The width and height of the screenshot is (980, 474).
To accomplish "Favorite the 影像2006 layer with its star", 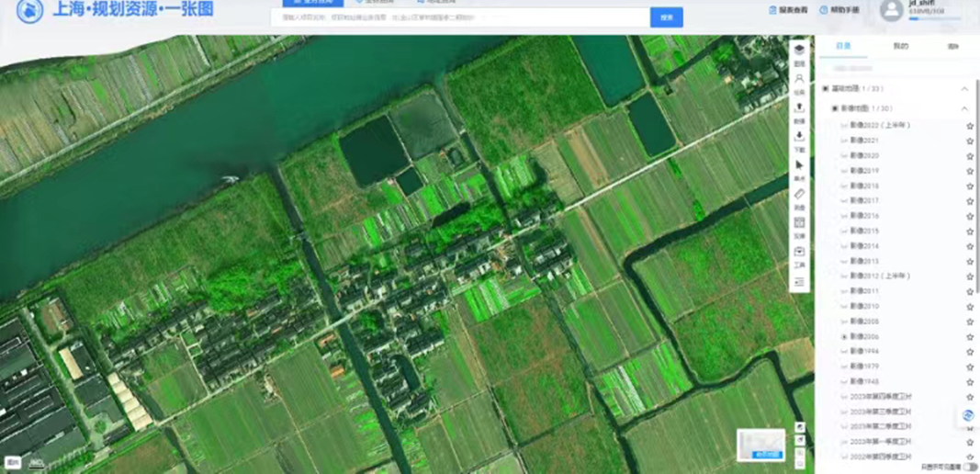I will (970, 337).
